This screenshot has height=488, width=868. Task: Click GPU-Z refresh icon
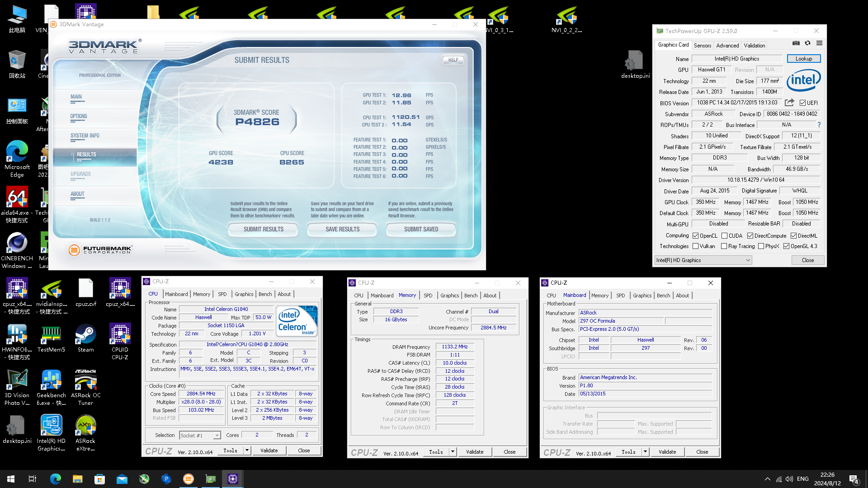tap(807, 43)
